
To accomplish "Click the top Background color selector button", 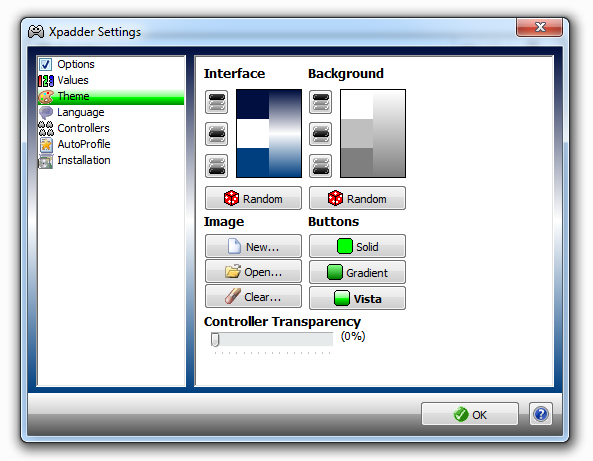I will [x=321, y=102].
